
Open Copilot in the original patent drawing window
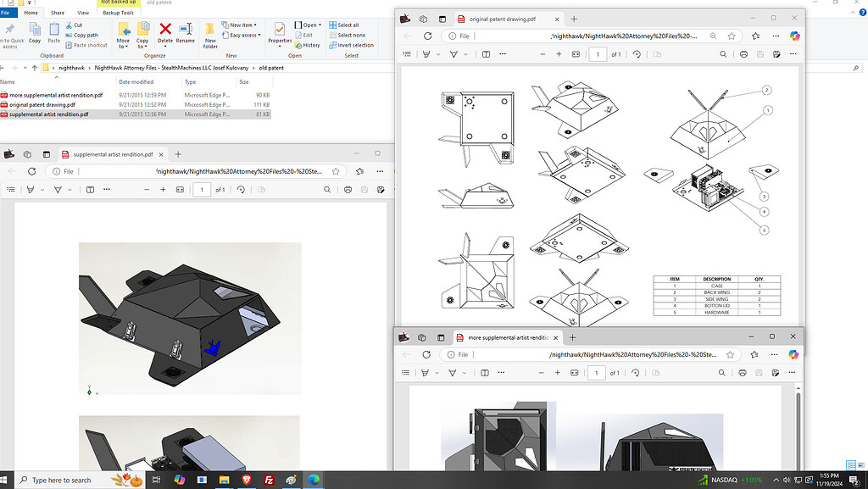[x=793, y=36]
